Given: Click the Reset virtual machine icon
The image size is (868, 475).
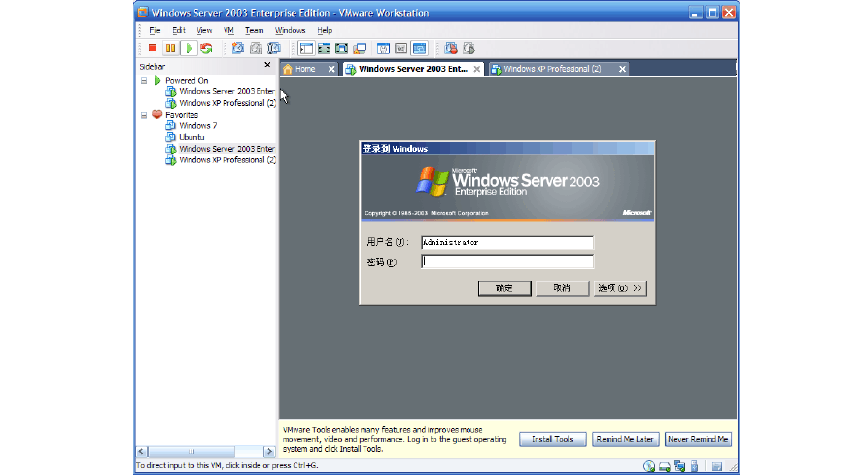Looking at the screenshot, I should click(206, 49).
